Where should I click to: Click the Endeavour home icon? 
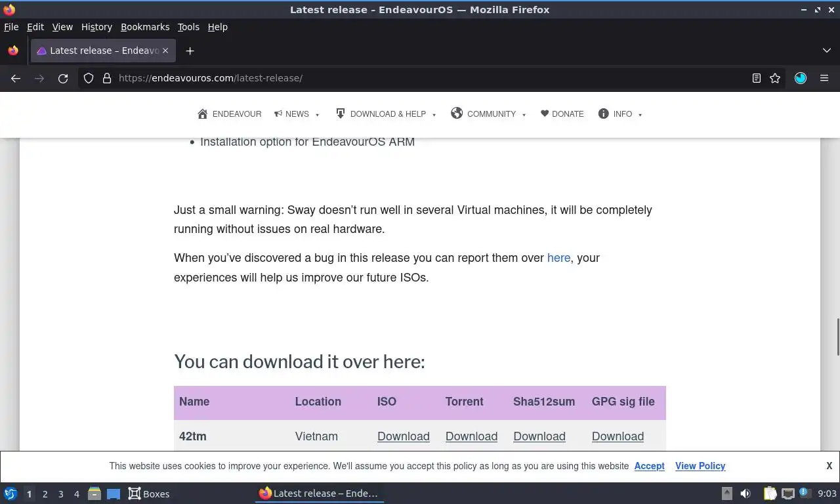click(203, 114)
